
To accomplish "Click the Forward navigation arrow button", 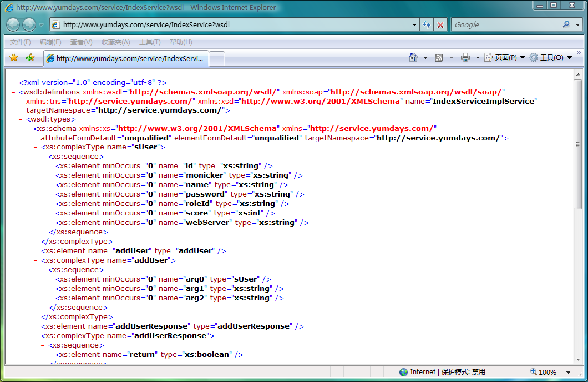I will pyautogui.click(x=29, y=25).
